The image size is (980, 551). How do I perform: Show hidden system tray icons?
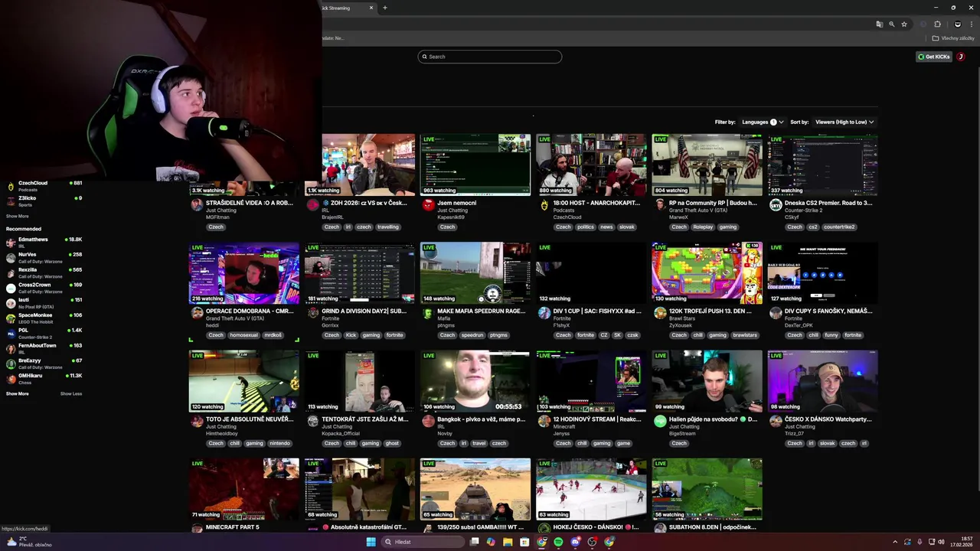click(895, 542)
